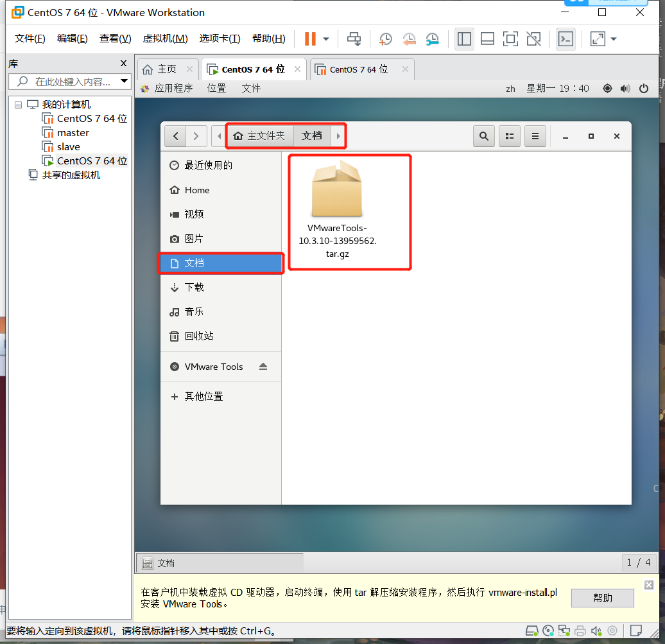Open the power options dropdown beside pause
665x644 pixels.
(325, 39)
